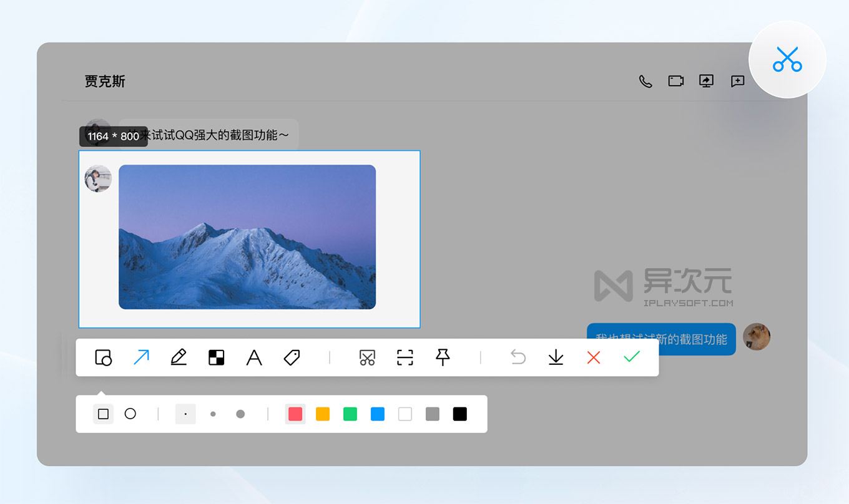Image resolution: width=849 pixels, height=504 pixels.
Task: Click the snowy mountain image
Action: click(247, 237)
